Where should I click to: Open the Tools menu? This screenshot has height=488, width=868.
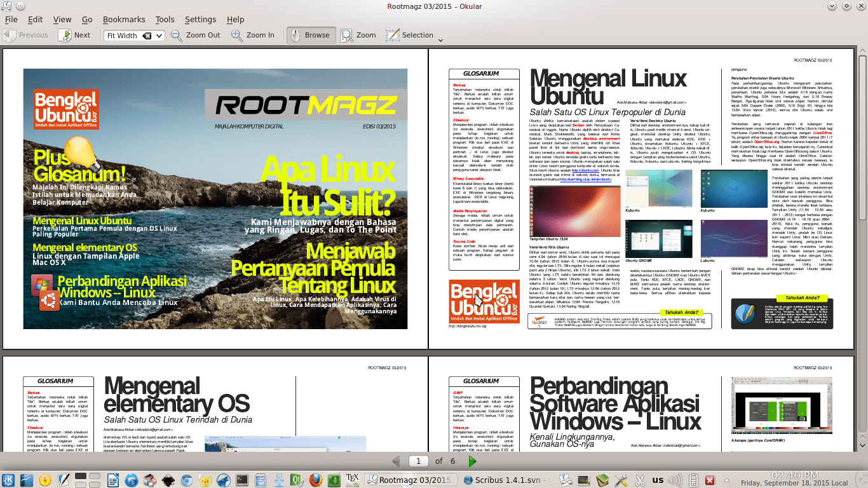point(165,20)
